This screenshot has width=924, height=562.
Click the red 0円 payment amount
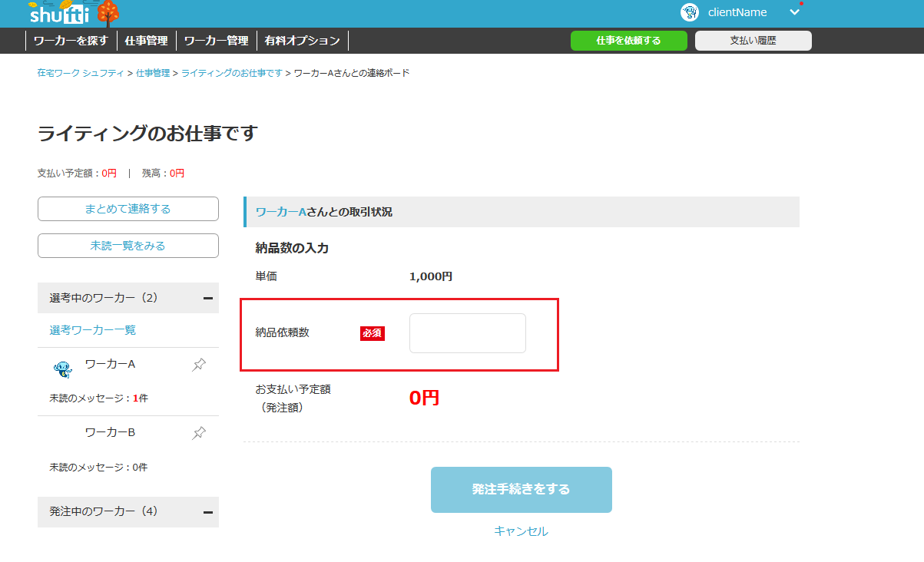click(x=424, y=398)
